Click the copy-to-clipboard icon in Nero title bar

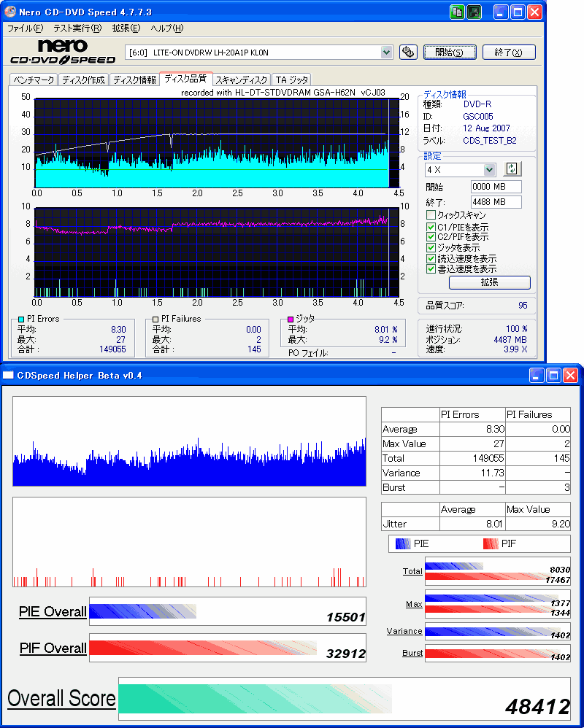457,12
